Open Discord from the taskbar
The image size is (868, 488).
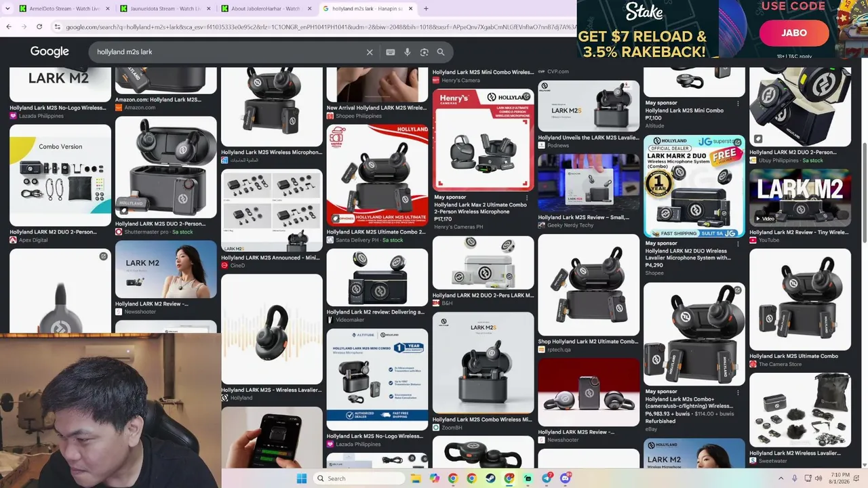pos(565,479)
